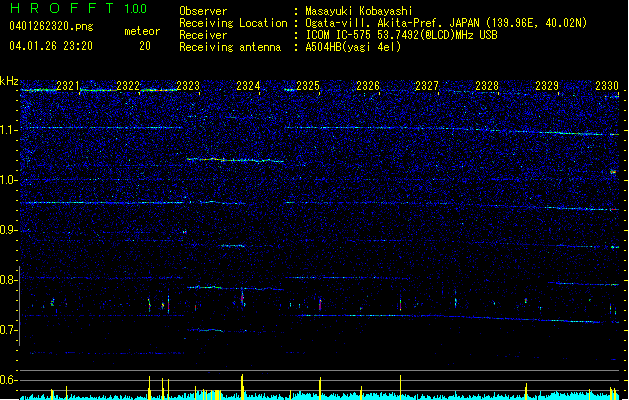Click the HROFFT 1.0.0 title text
This screenshot has width=629, height=400.
coord(78,8)
